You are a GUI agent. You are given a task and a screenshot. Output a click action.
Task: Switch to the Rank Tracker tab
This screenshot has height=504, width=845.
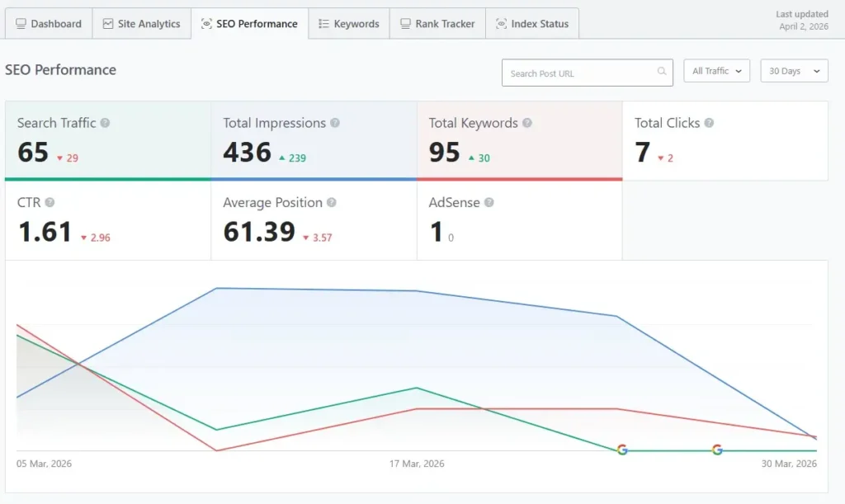coord(437,23)
